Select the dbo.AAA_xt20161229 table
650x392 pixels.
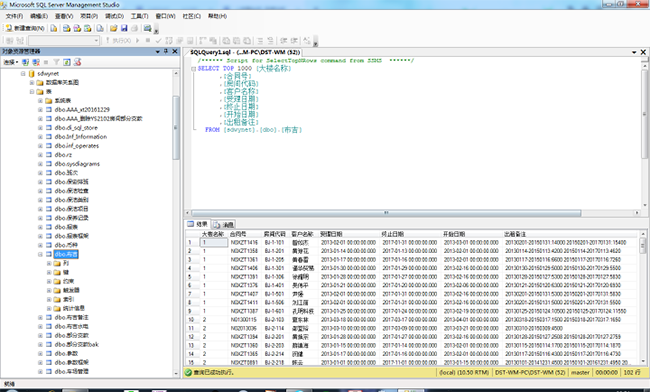coord(82,110)
